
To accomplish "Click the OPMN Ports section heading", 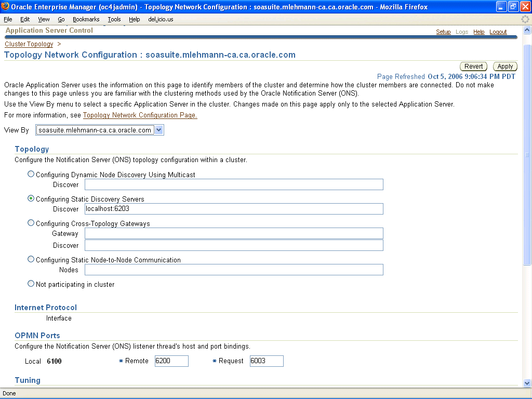I will click(x=37, y=335).
